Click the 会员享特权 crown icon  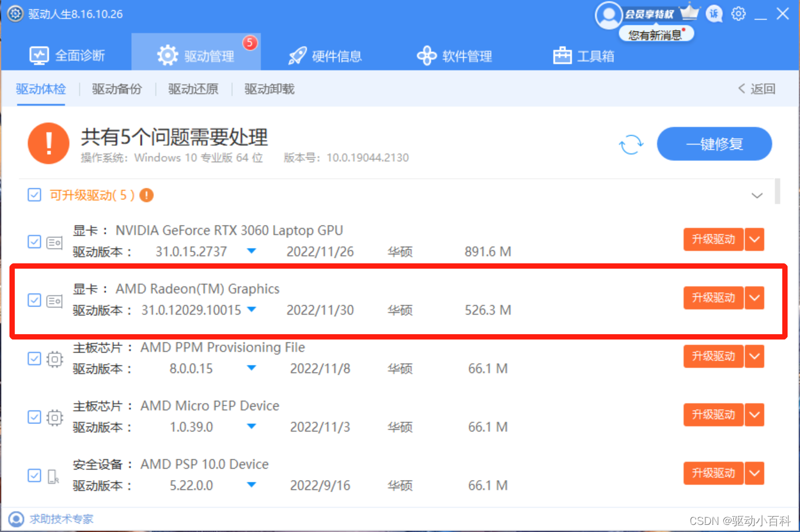689,12
